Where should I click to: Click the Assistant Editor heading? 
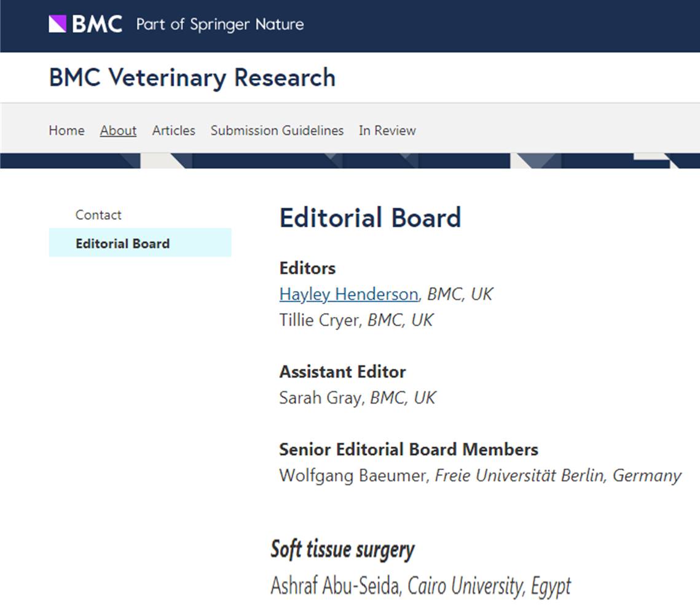[342, 372]
